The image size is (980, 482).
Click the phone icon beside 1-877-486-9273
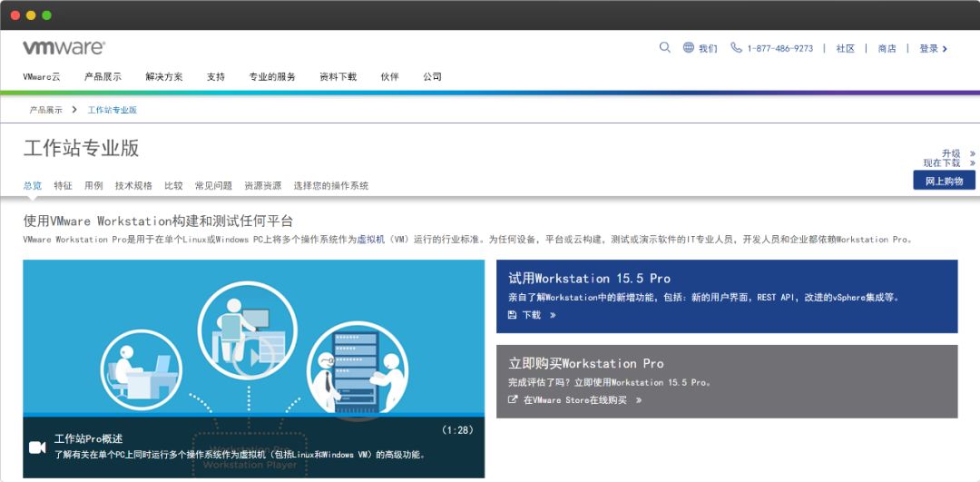point(736,47)
